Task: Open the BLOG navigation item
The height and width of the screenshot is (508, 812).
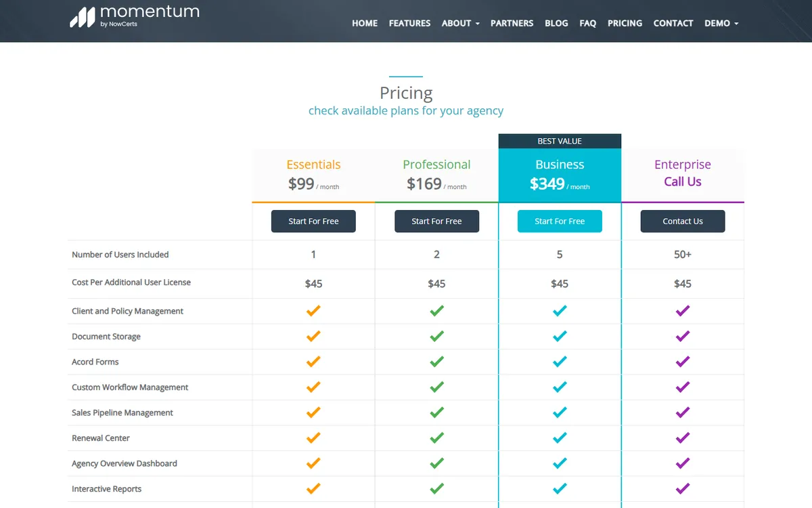Action: coord(556,23)
